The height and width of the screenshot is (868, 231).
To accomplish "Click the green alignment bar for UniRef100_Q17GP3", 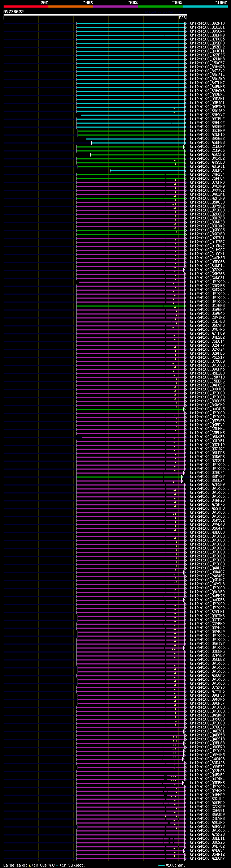I will click(x=131, y=306).
